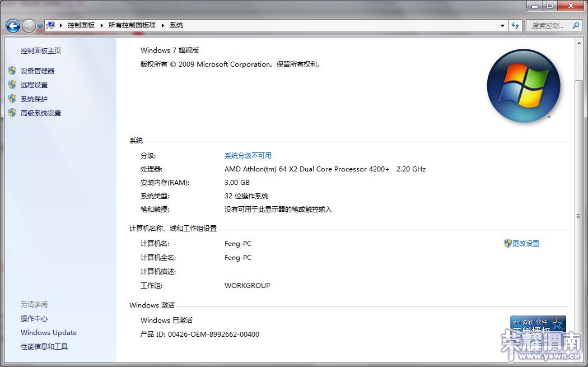The height and width of the screenshot is (367, 588).
Task: Open Windows Update in the sidebar
Action: pyautogui.click(x=48, y=332)
